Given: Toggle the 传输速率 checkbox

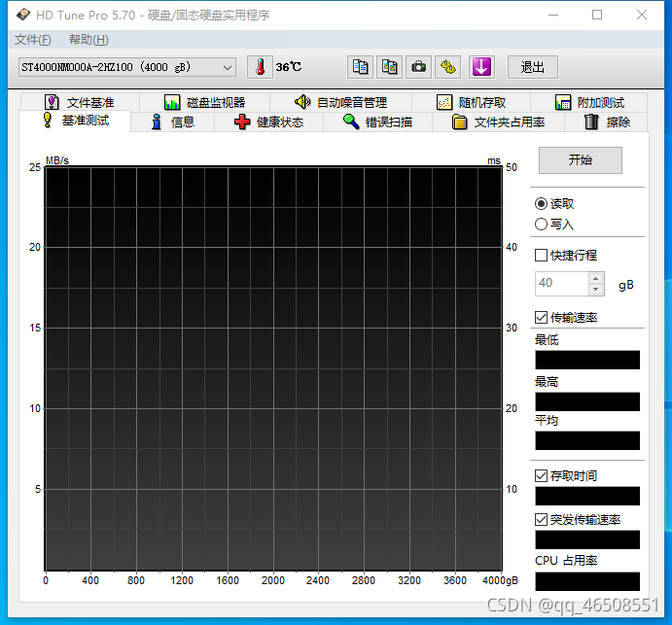Looking at the screenshot, I should [541, 318].
